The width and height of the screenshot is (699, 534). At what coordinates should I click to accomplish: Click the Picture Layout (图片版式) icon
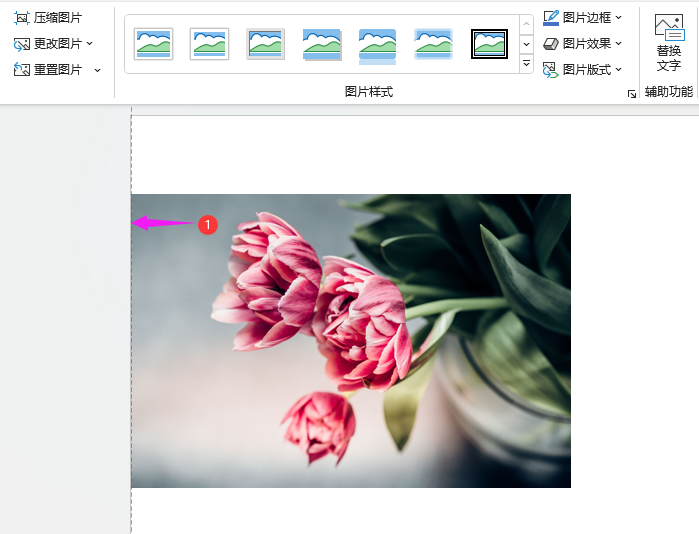pos(551,70)
